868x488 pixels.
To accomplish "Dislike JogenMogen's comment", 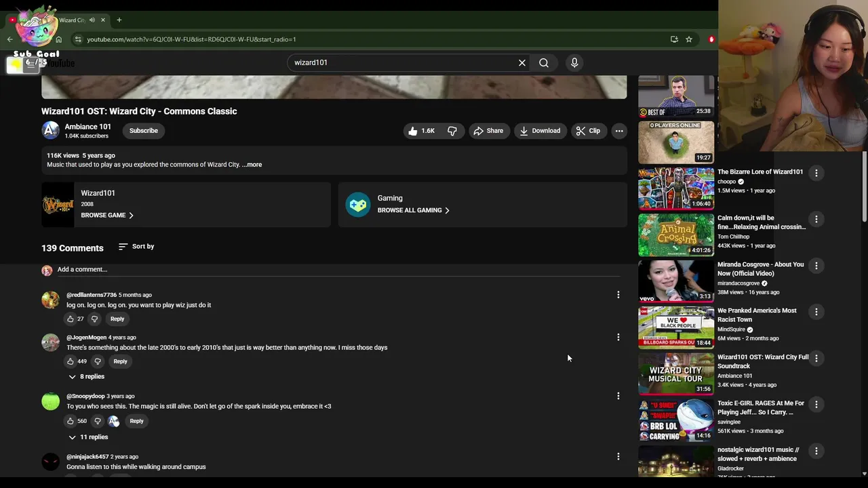I will pos(98,361).
